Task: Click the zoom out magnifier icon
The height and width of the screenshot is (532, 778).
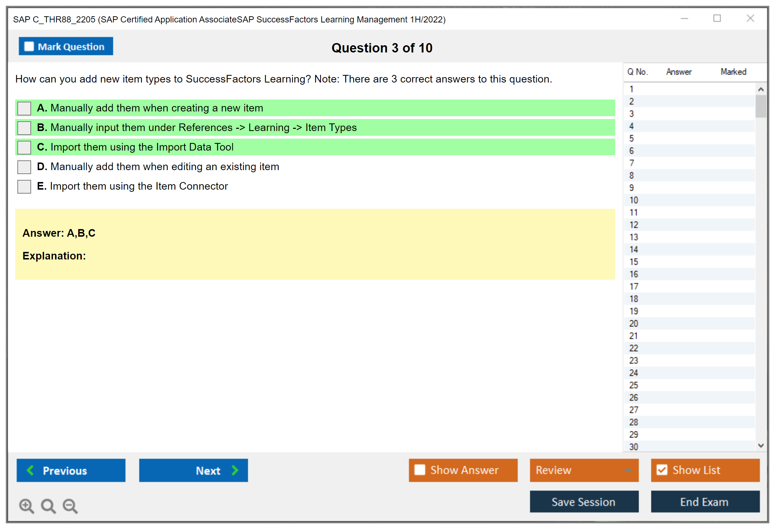Action: 70,506
